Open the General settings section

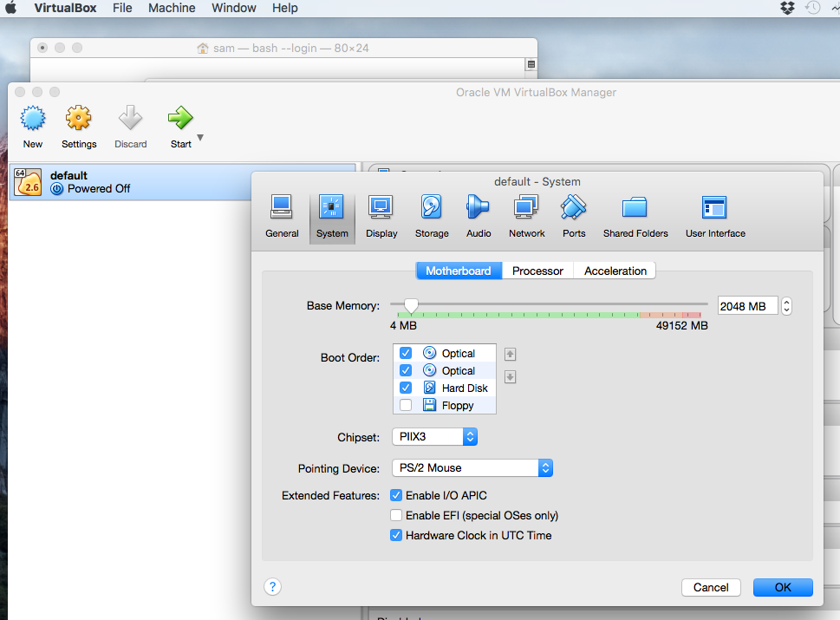click(x=282, y=217)
